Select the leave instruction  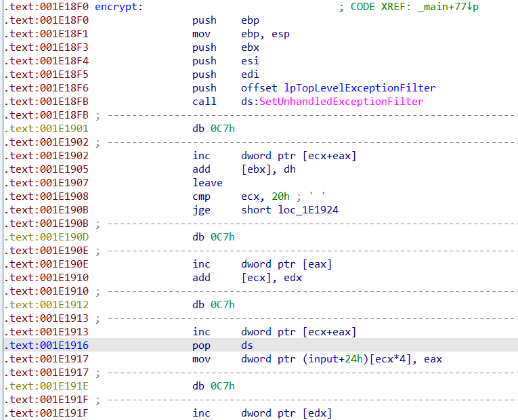(x=207, y=183)
